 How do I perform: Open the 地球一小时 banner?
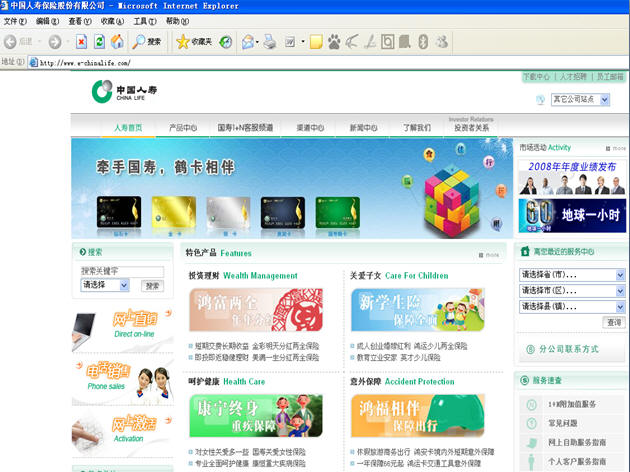point(572,216)
